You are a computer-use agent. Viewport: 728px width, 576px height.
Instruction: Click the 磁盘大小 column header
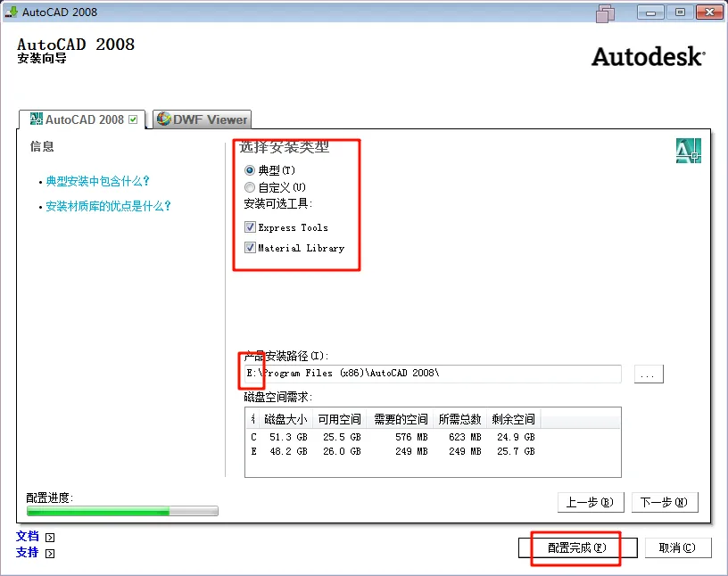285,420
